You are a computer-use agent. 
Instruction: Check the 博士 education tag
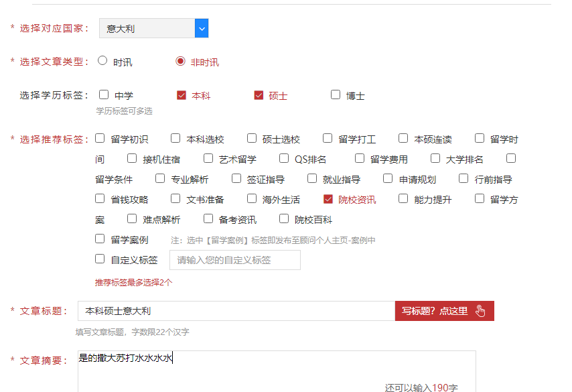(336, 95)
